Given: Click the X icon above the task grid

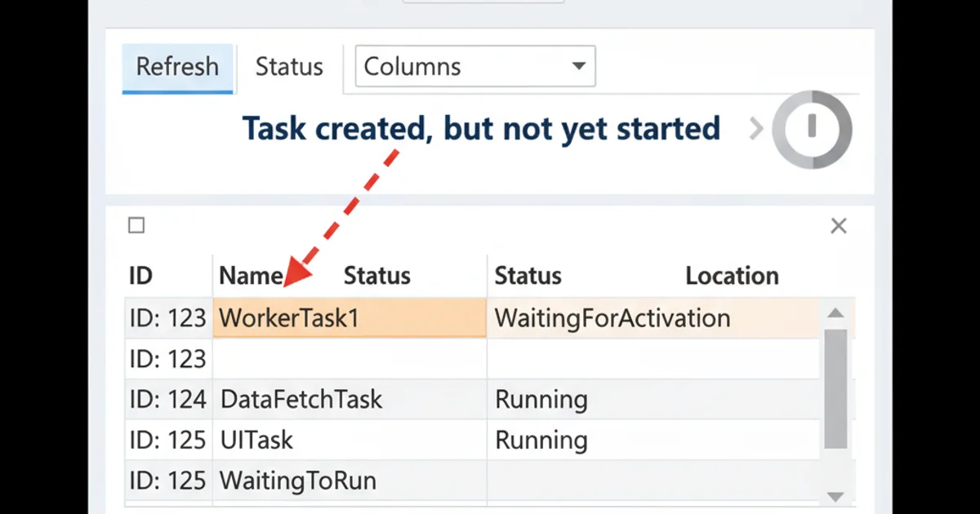Looking at the screenshot, I should click(x=838, y=226).
